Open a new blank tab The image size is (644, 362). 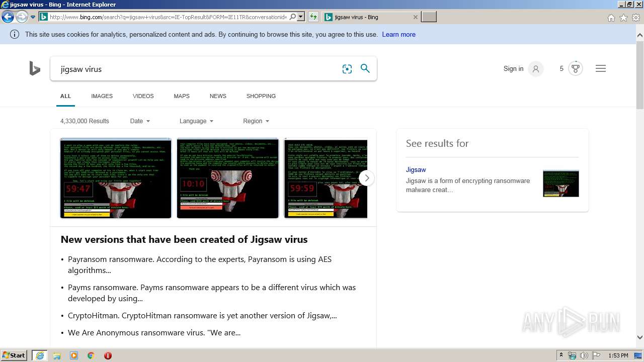[x=429, y=17]
